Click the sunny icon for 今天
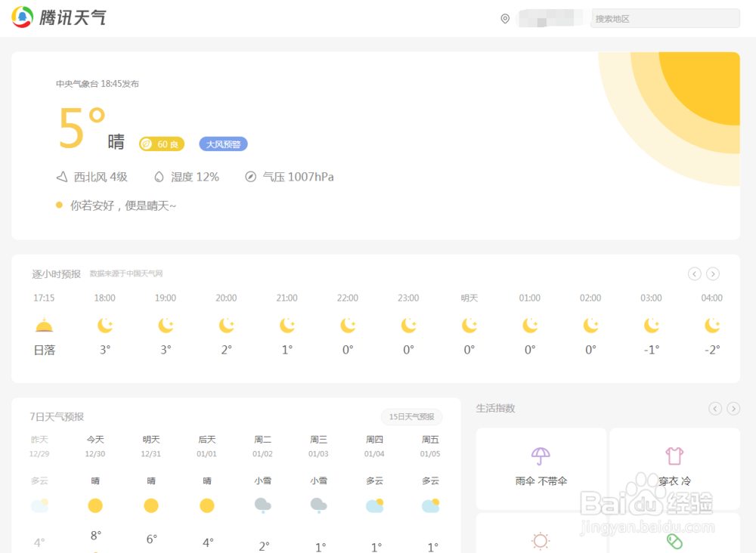756x553 pixels. (95, 506)
